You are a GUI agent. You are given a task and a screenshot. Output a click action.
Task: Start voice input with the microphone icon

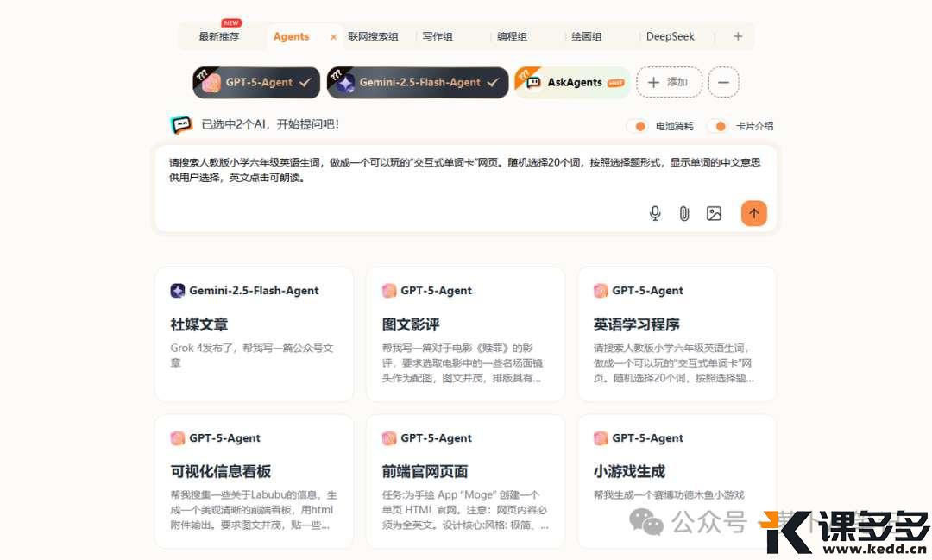pyautogui.click(x=654, y=213)
